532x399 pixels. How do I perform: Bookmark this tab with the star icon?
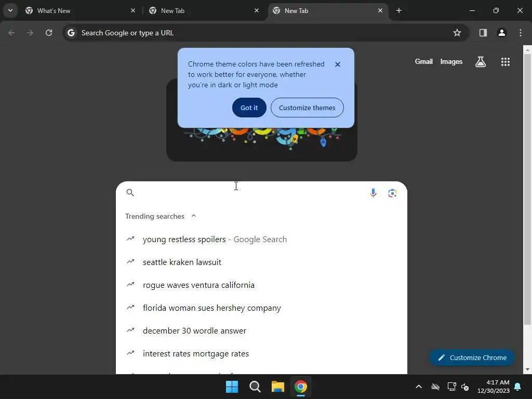coord(457,33)
